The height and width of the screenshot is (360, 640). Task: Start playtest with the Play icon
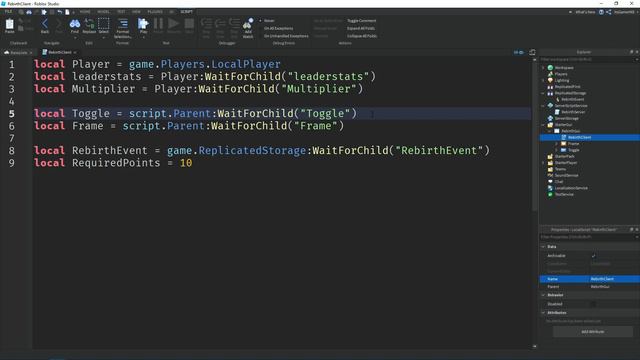pos(143,25)
